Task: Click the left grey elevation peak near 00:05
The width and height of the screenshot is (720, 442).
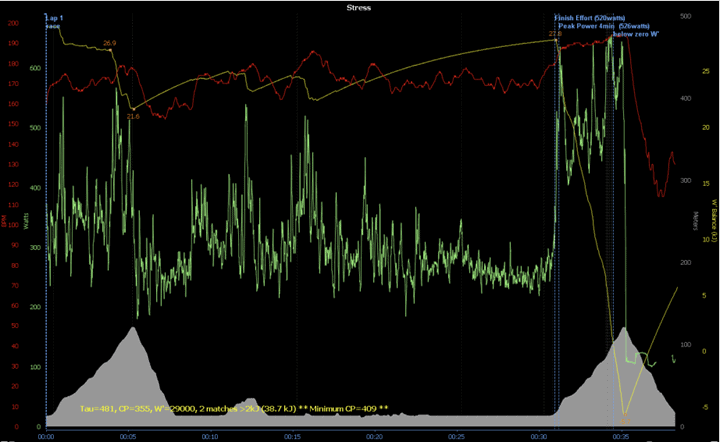Action: 133,328
